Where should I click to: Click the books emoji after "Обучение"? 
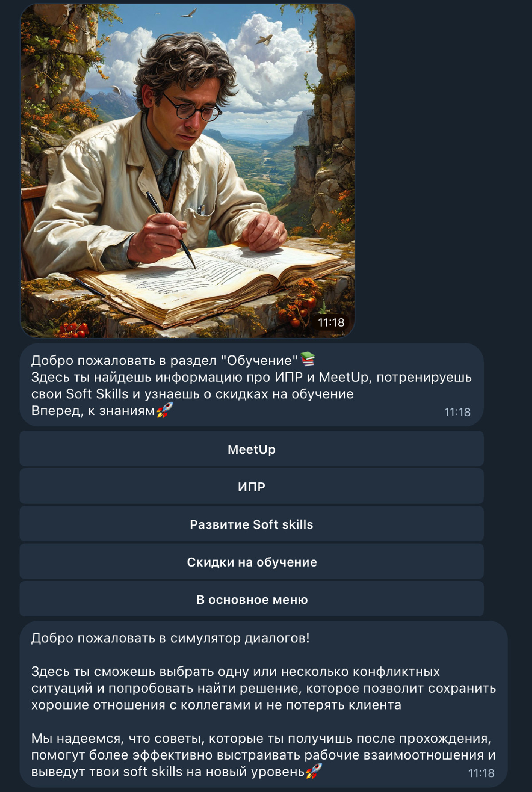307,359
